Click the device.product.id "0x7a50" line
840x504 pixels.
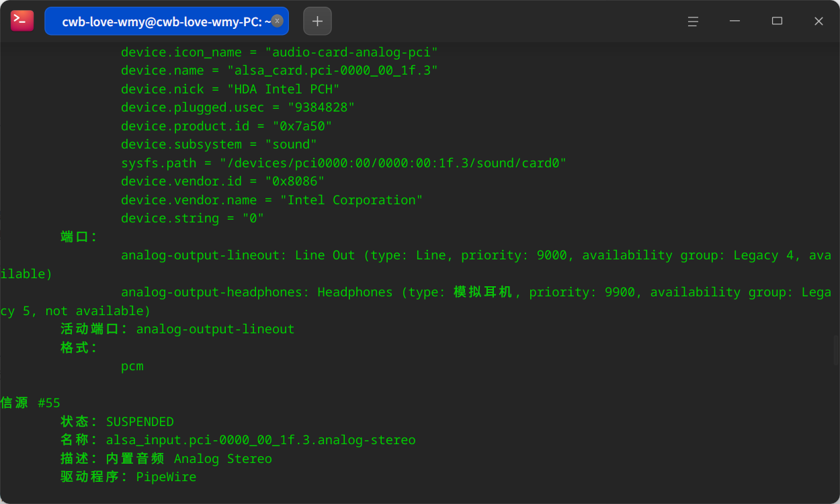pos(226,126)
